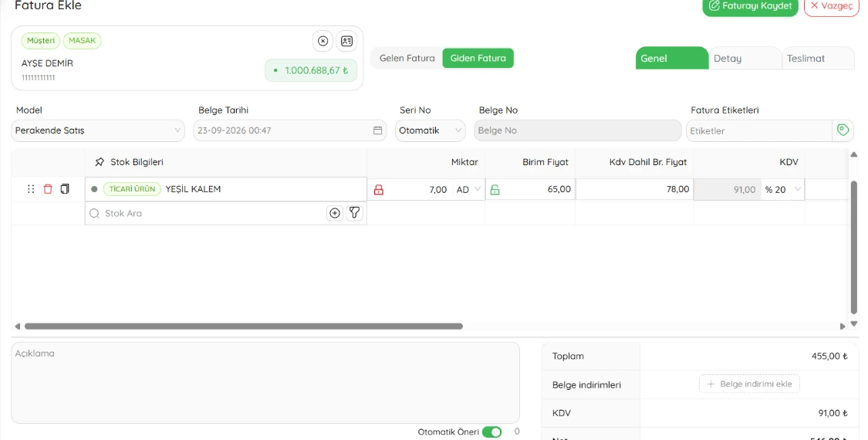Click the MASAK tag

(83, 40)
